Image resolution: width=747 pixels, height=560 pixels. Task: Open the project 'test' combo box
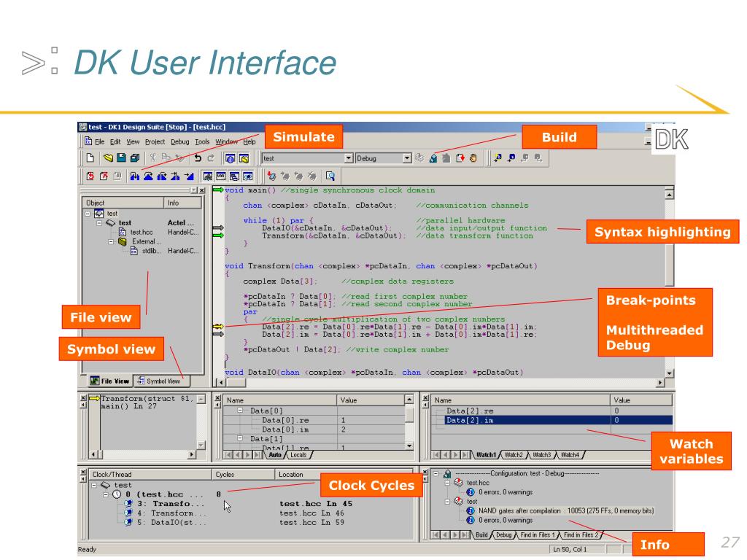coord(307,158)
